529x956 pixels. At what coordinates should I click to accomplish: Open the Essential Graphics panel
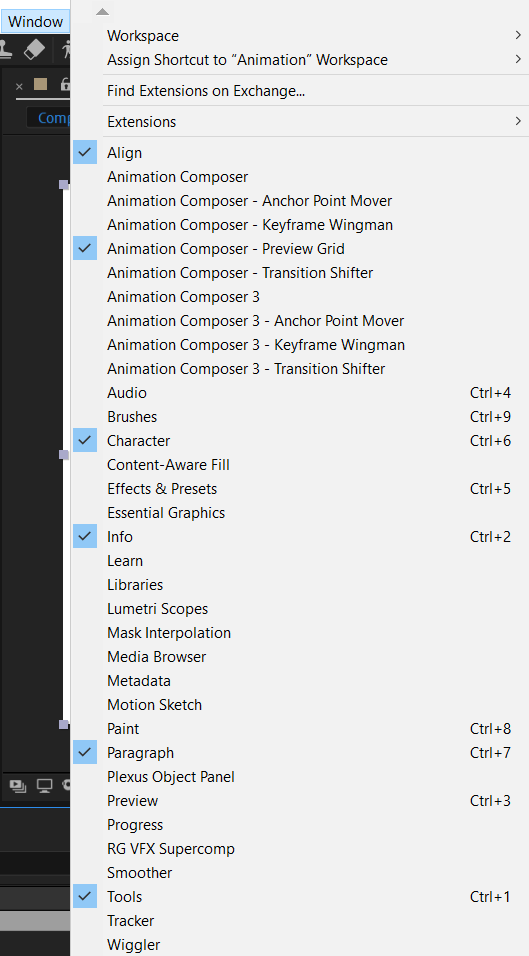(299, 513)
